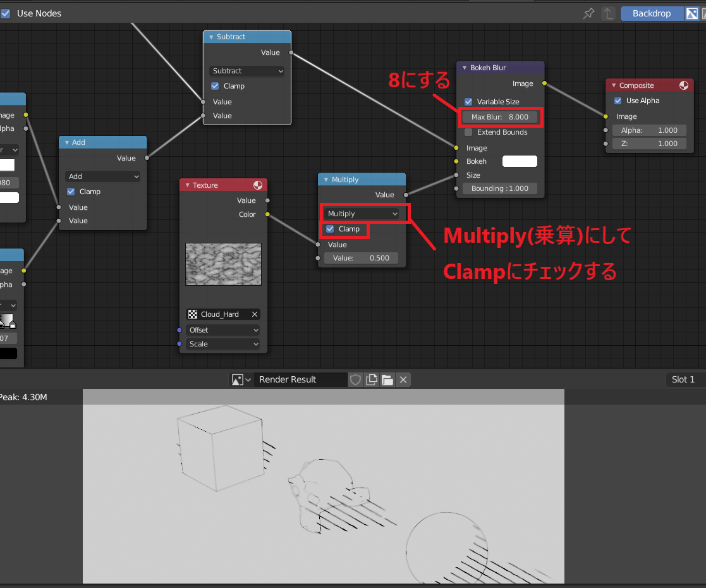
Task: Select the Bokeh Blur node header
Action: 500,68
